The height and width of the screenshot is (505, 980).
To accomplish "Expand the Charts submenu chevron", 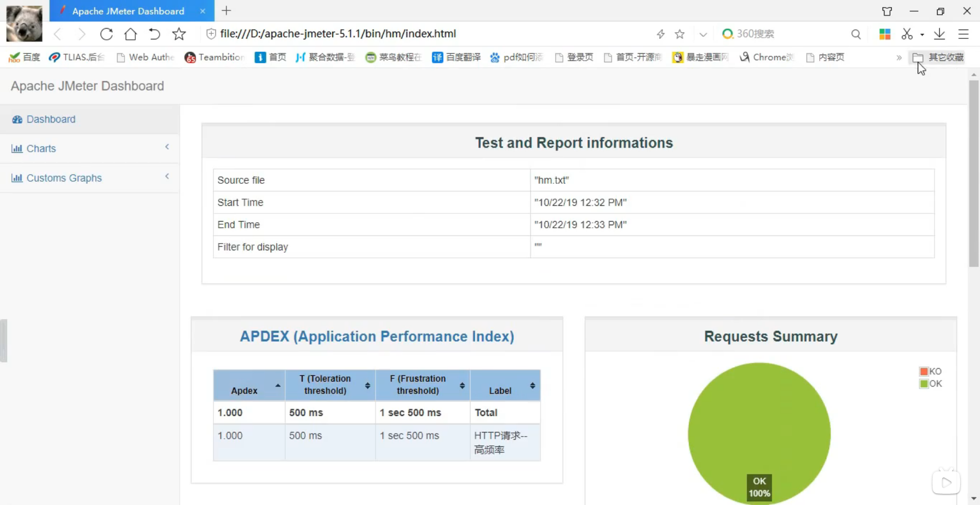I will 167,147.
